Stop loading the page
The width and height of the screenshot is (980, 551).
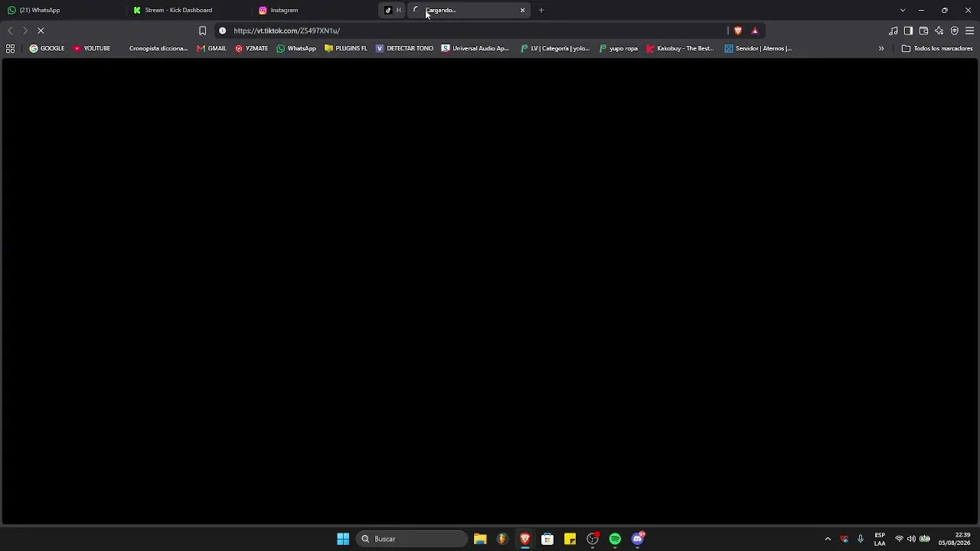[x=41, y=31]
